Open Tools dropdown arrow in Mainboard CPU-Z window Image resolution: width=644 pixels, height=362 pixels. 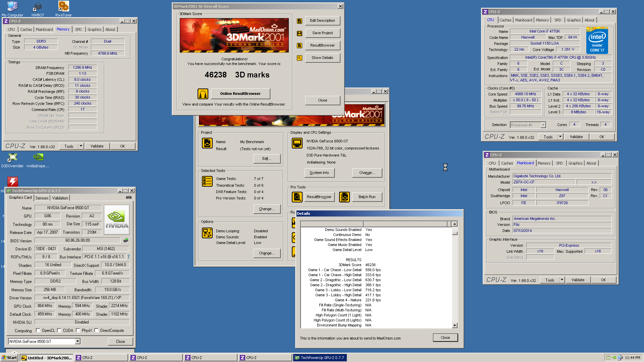pos(562,280)
